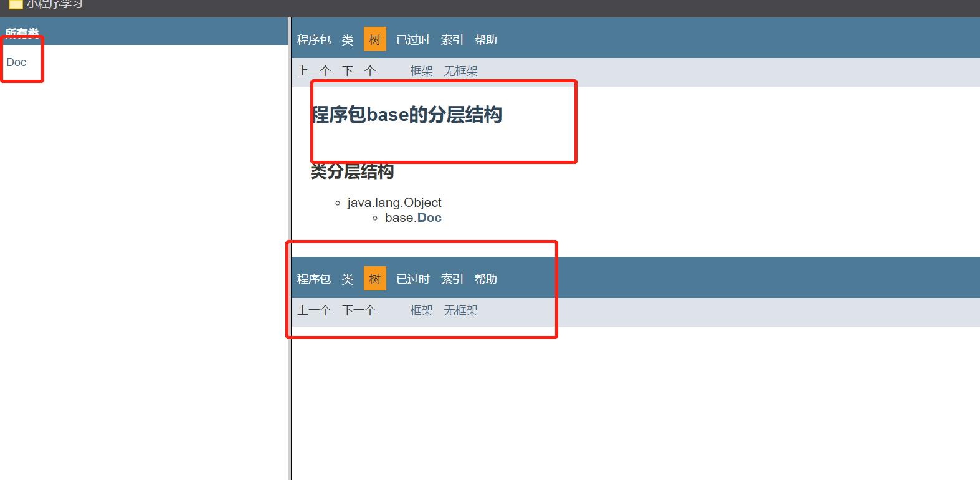Click the 无框架 link in top sub-navigation
The width and height of the screenshot is (980, 480).
[460, 71]
